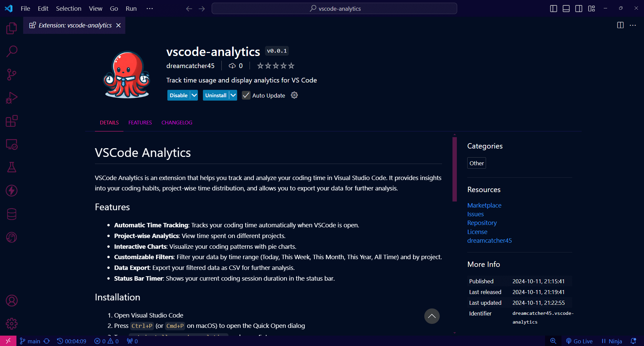
Task: Click Go Live in status bar
Action: pyautogui.click(x=579, y=341)
